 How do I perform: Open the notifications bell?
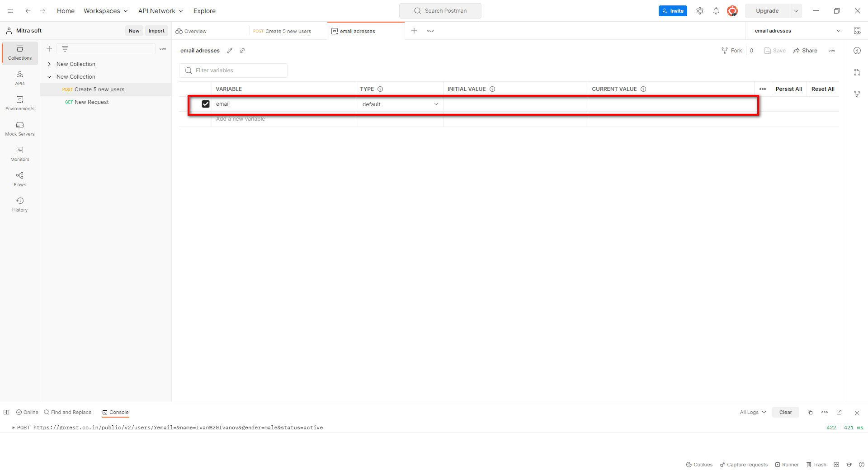pyautogui.click(x=716, y=11)
